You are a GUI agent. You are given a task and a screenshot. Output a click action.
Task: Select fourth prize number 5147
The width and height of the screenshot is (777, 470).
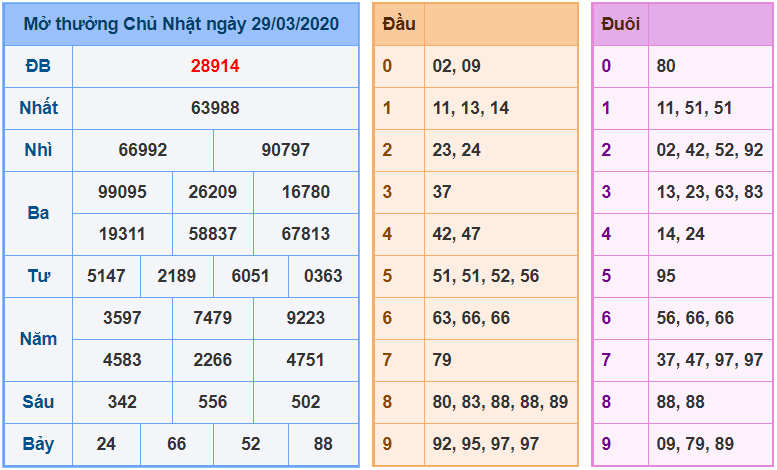(106, 275)
